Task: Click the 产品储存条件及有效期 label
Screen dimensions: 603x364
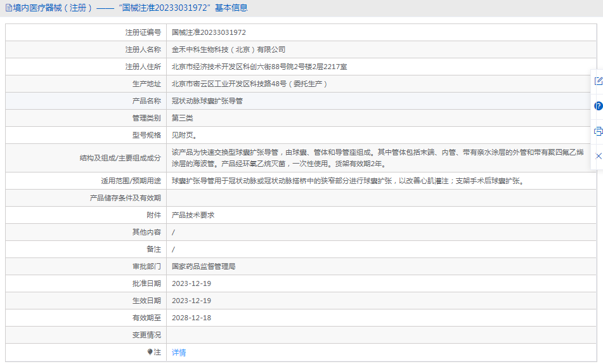Action: click(126, 198)
